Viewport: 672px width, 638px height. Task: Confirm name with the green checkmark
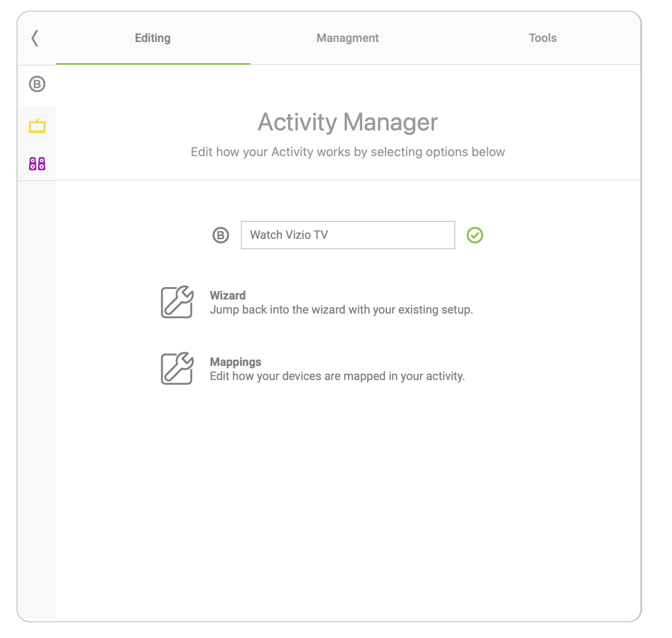point(474,236)
